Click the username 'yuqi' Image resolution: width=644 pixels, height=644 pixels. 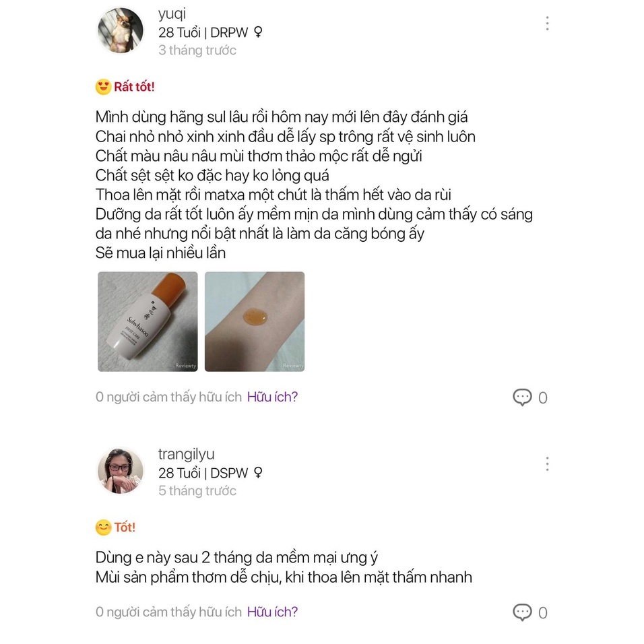coord(172,14)
